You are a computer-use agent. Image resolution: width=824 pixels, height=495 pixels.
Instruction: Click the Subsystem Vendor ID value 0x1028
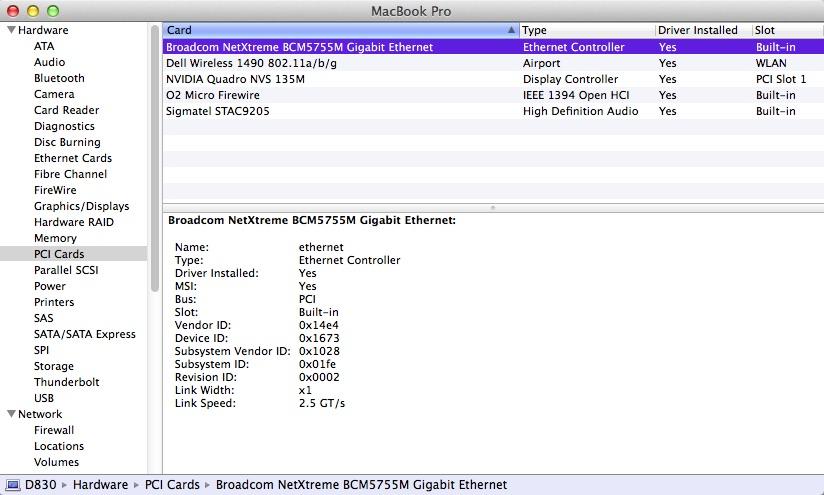tap(319, 351)
